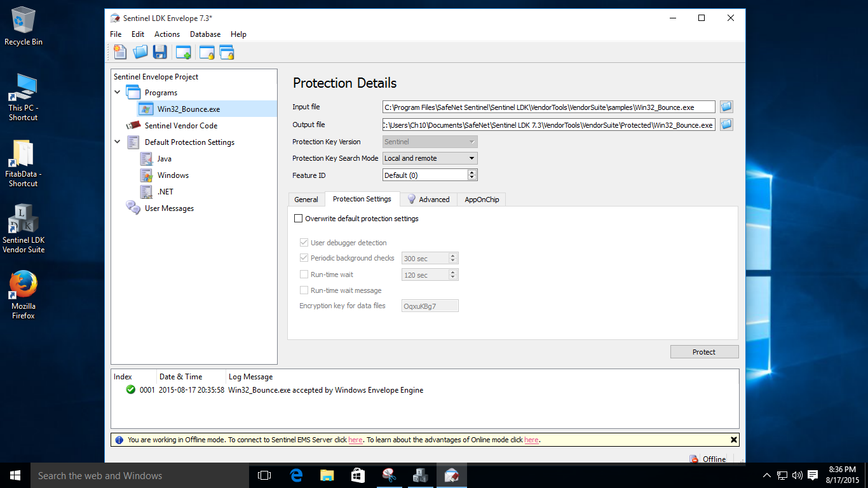The image size is (868, 488).
Task: Increase Periodic background checks seconds
Action: coord(452,255)
